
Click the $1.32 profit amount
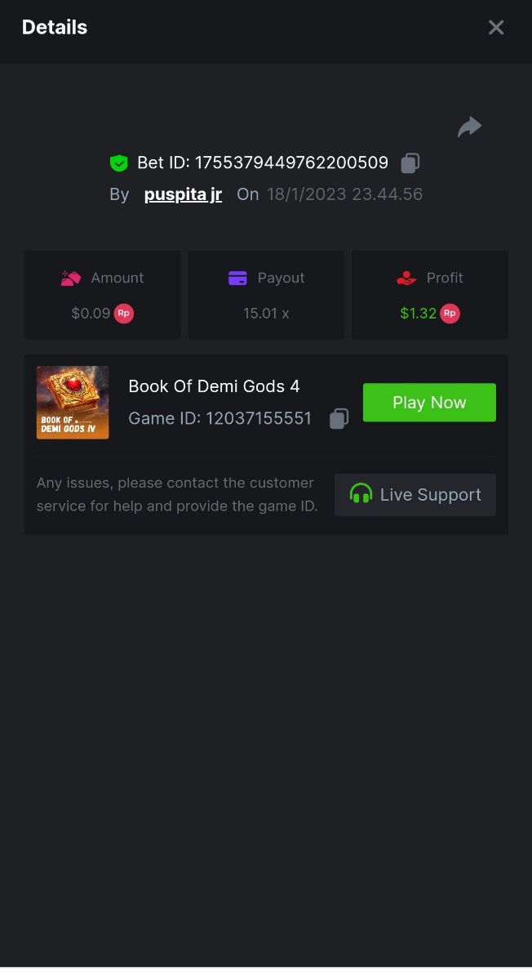418,313
